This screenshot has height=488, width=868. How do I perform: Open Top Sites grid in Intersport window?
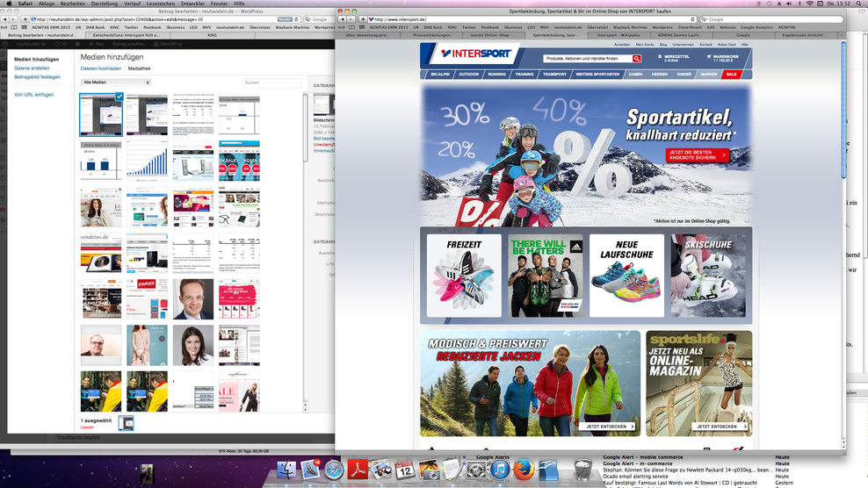click(361, 27)
